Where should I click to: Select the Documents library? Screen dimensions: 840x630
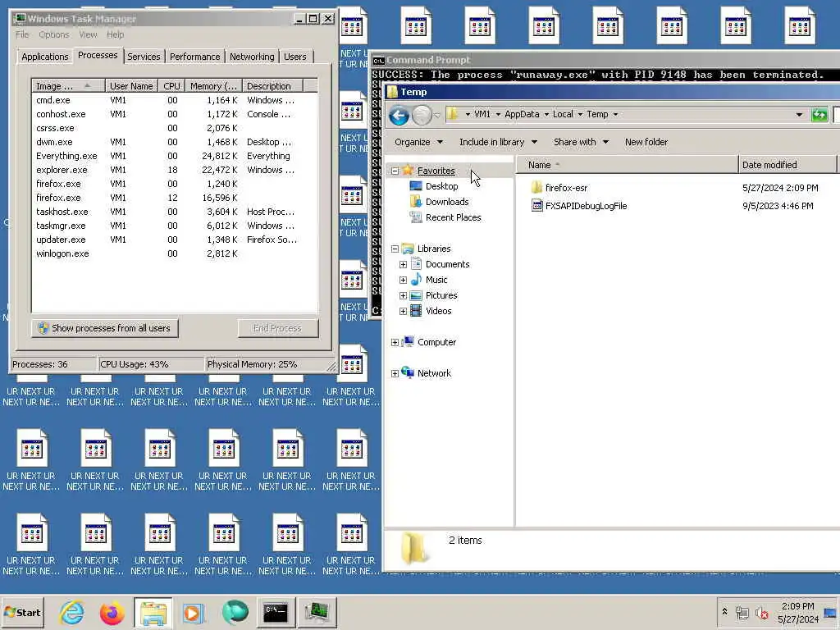pos(447,264)
